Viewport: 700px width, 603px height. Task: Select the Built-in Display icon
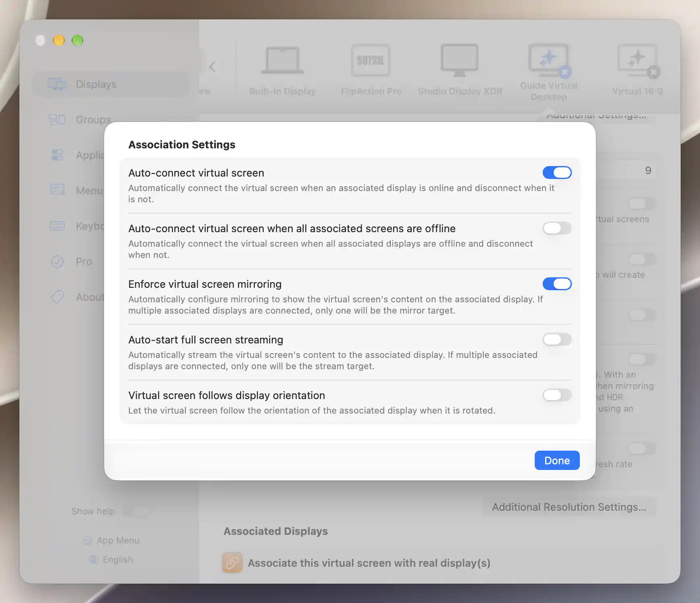click(282, 60)
